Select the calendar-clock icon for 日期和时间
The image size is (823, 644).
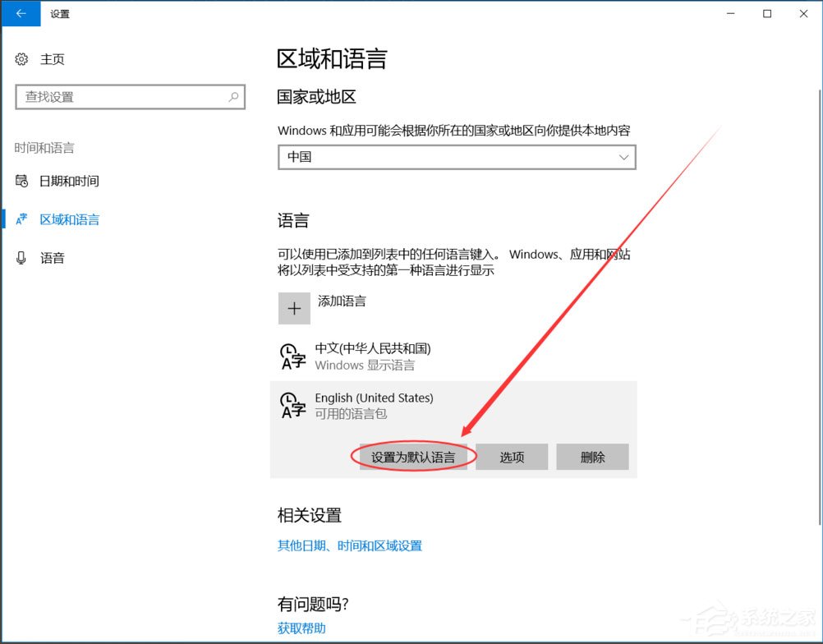[22, 181]
